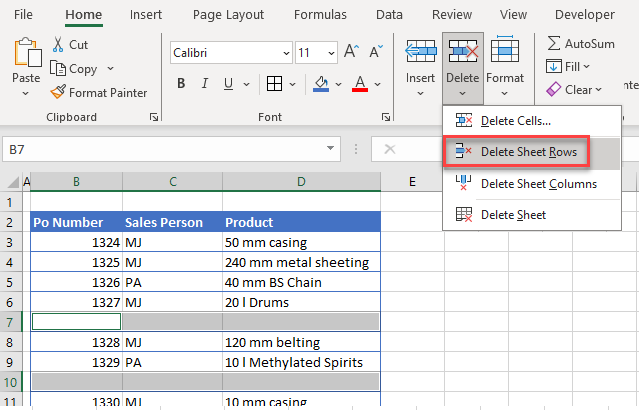The image size is (639, 410).
Task: Select Delete Sheet Columns option
Action: (x=538, y=183)
